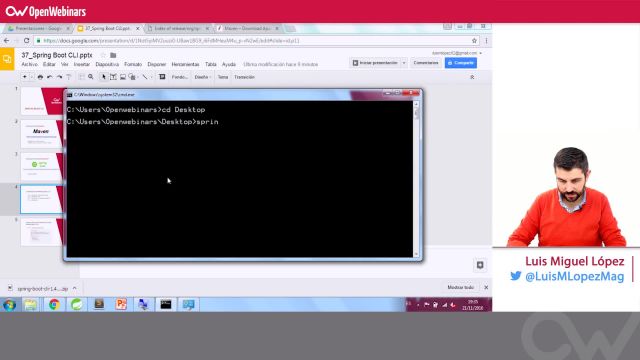Open the shape tool
Viewport: 640px width, 360px height.
point(132,77)
